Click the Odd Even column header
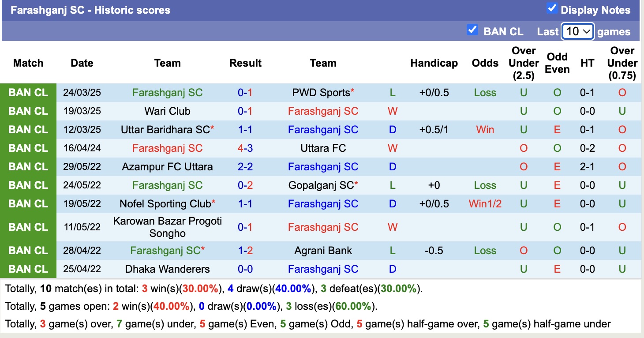This screenshot has height=338, width=644. click(557, 63)
